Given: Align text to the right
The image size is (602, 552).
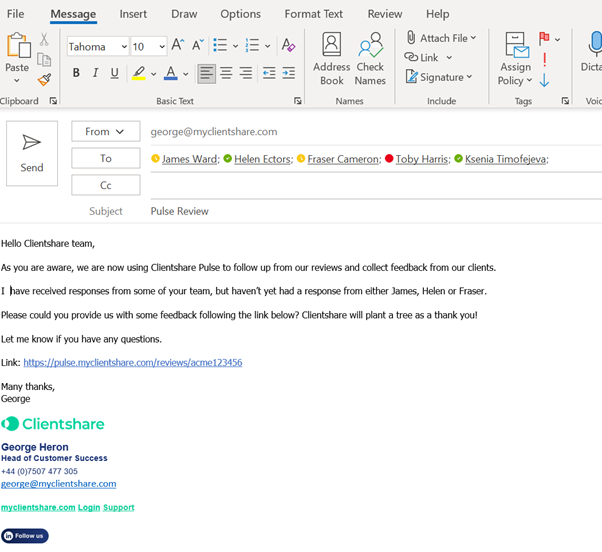Looking at the screenshot, I should click(x=246, y=73).
